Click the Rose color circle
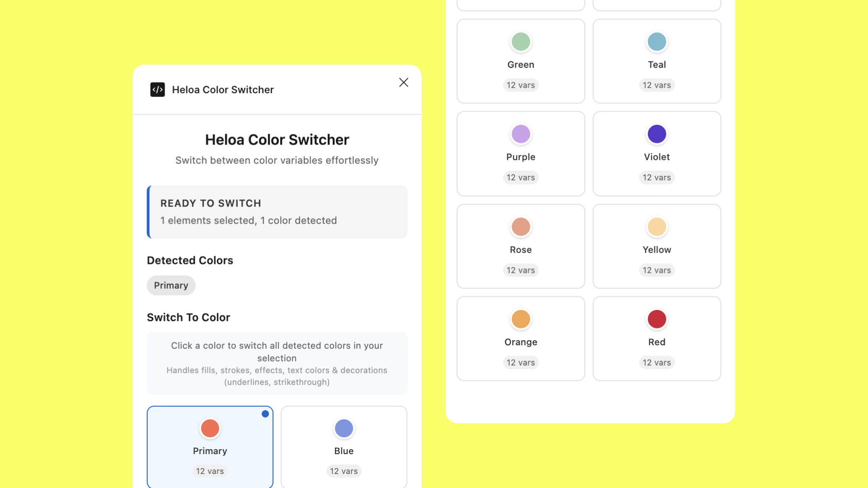This screenshot has width=868, height=488. (x=520, y=227)
